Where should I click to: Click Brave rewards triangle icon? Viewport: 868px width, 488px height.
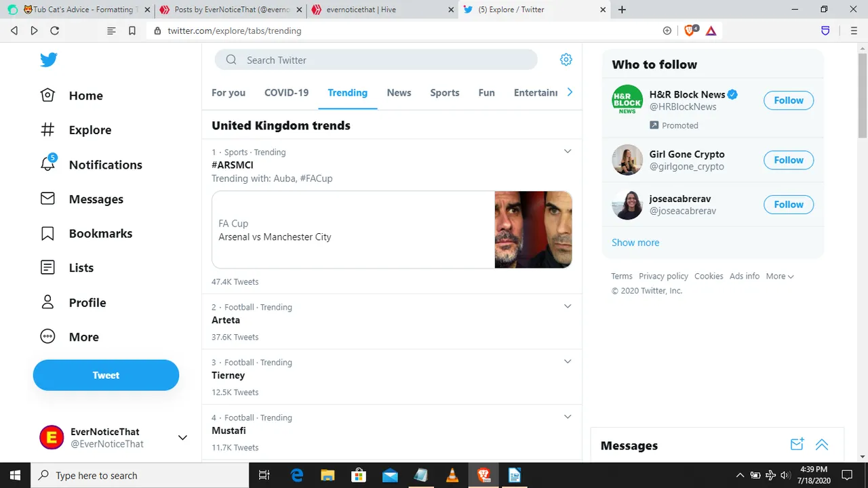pyautogui.click(x=711, y=30)
